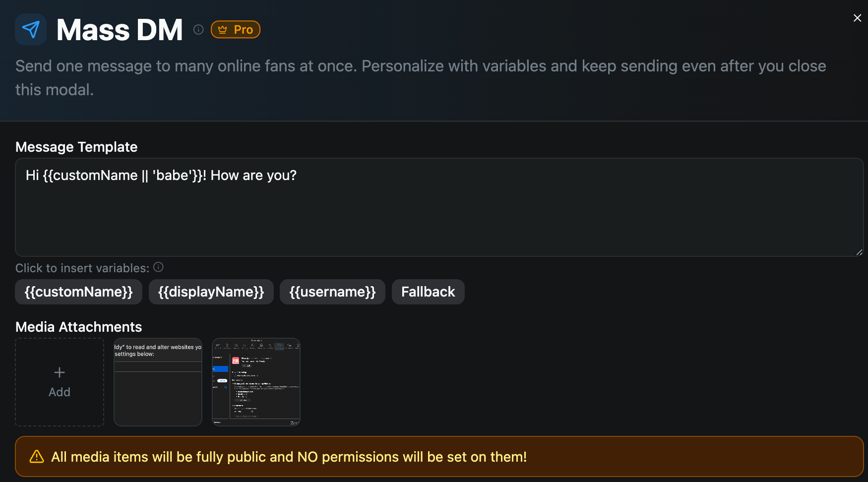Screen dimensions: 868x482
Task: Insert the {{displayName}} variable
Action: [x=211, y=292]
